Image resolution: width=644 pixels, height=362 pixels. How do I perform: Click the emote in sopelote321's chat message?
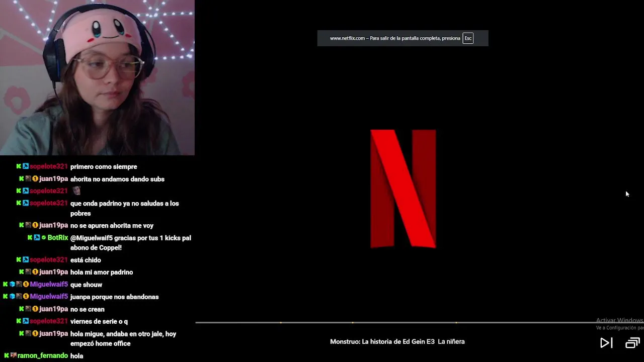point(76,191)
